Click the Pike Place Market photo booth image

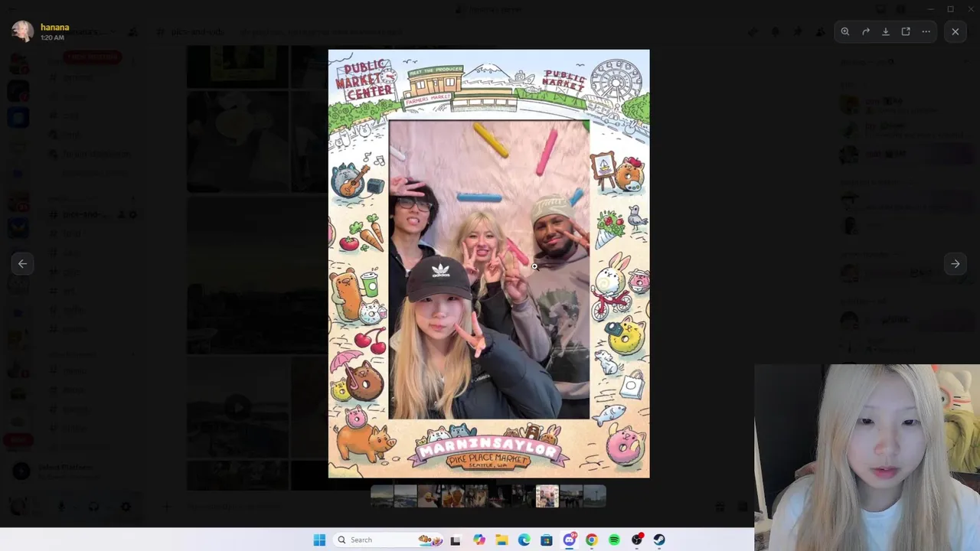pos(488,264)
